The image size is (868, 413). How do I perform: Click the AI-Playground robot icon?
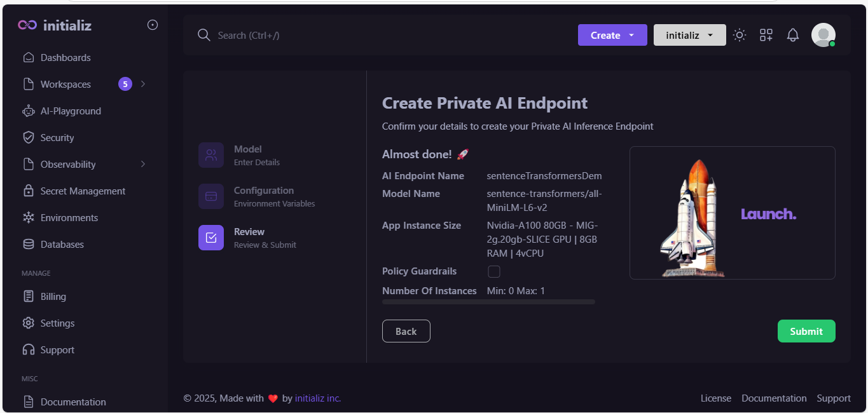point(29,111)
